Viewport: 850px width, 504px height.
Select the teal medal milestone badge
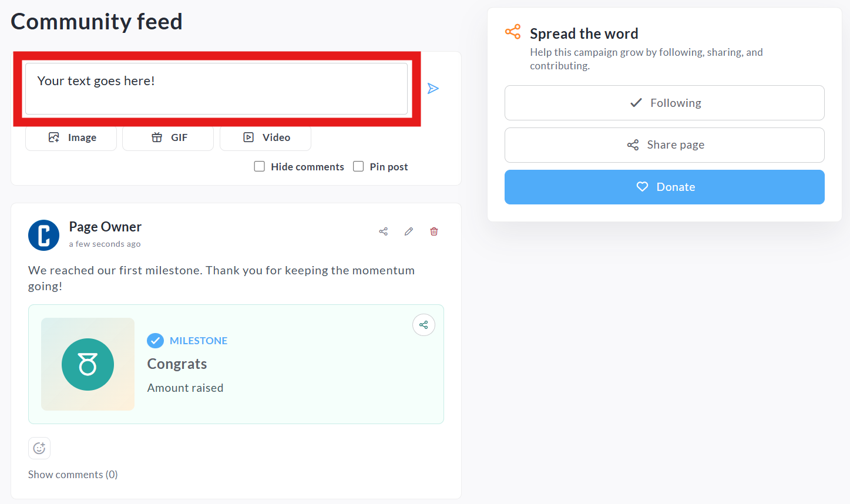click(x=88, y=364)
